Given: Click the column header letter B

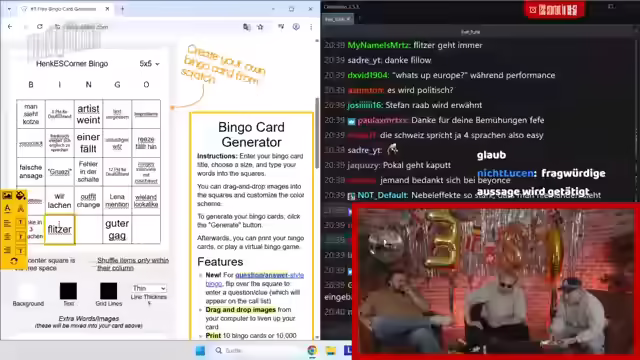Looking at the screenshot, I should click(31, 85).
